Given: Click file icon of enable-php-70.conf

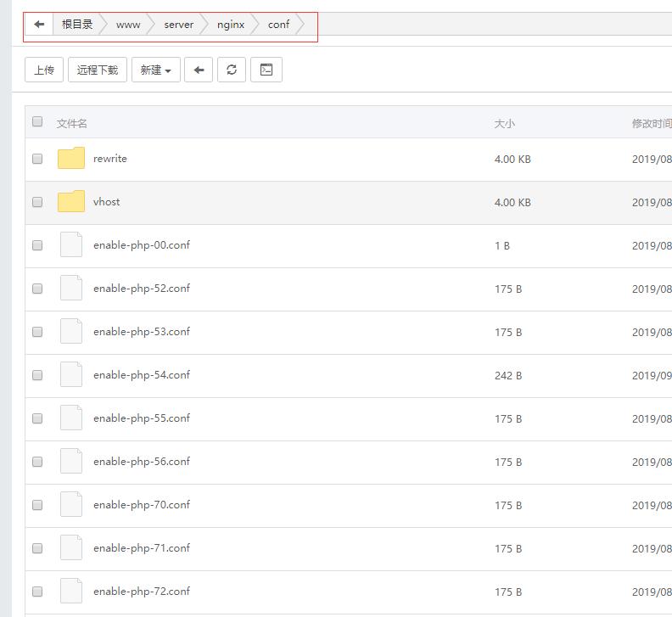Looking at the screenshot, I should [x=71, y=505].
